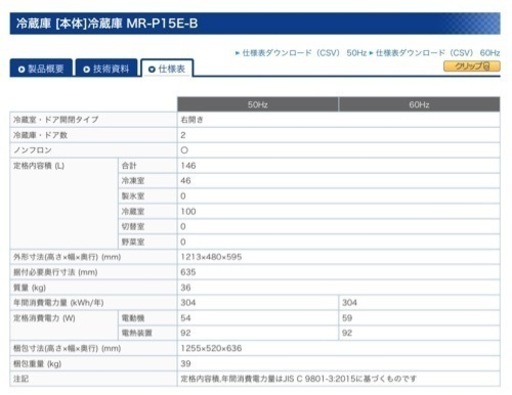Viewport: 512px width, 395px height.
Task: Click the 質量 (kg) value 36
Action: tap(186, 288)
